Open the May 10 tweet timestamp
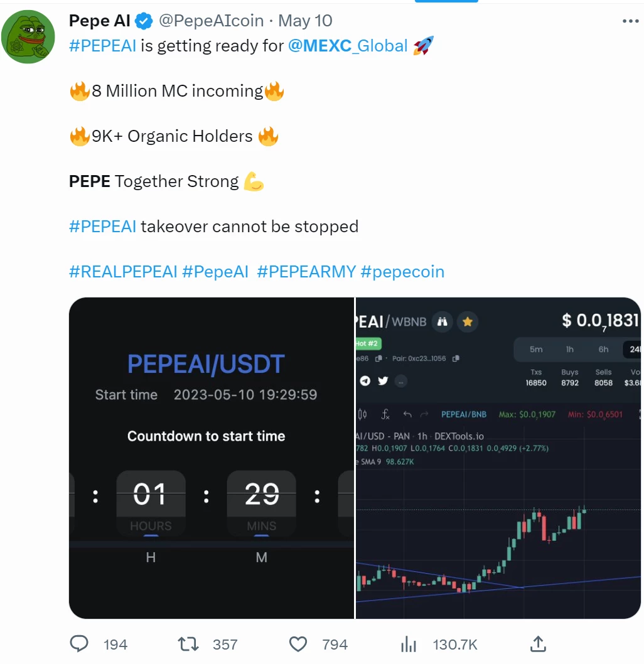644x664 pixels. pos(305,21)
